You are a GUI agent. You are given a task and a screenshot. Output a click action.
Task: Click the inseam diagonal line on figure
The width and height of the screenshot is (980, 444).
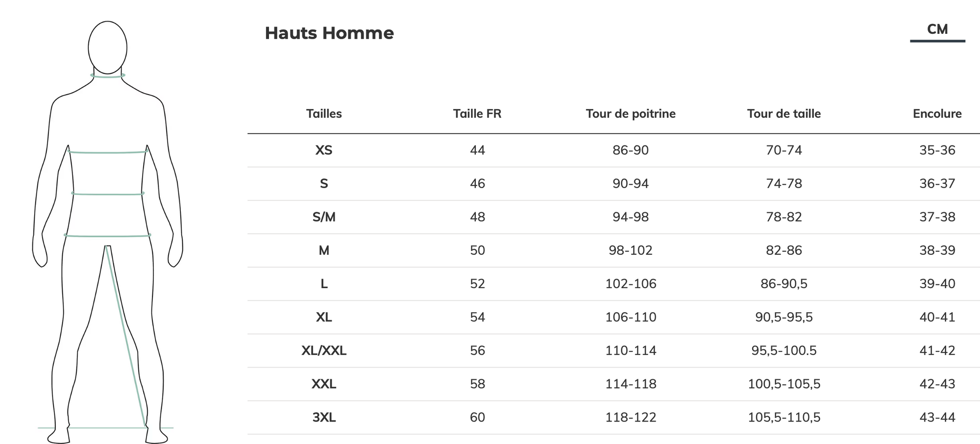[x=126, y=336]
